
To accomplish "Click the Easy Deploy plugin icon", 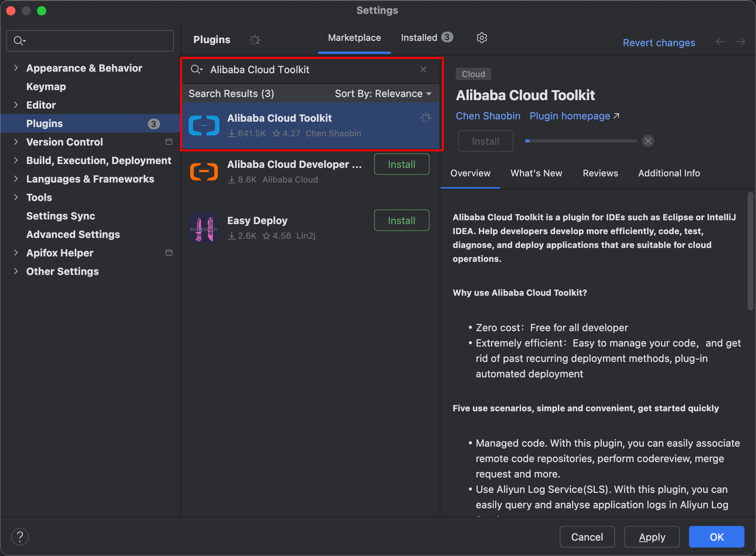I will click(x=204, y=227).
